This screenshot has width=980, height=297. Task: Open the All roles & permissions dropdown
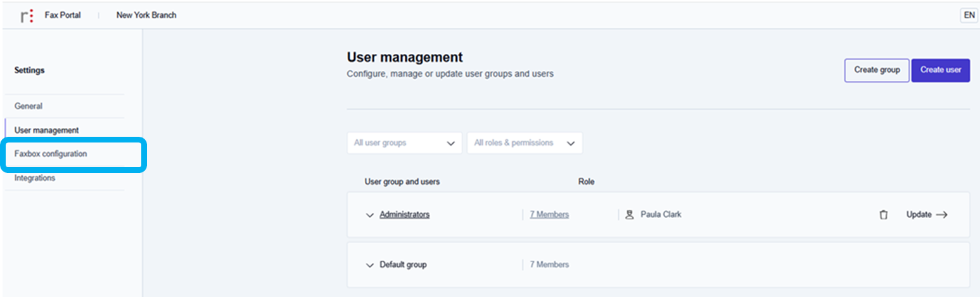tap(524, 143)
